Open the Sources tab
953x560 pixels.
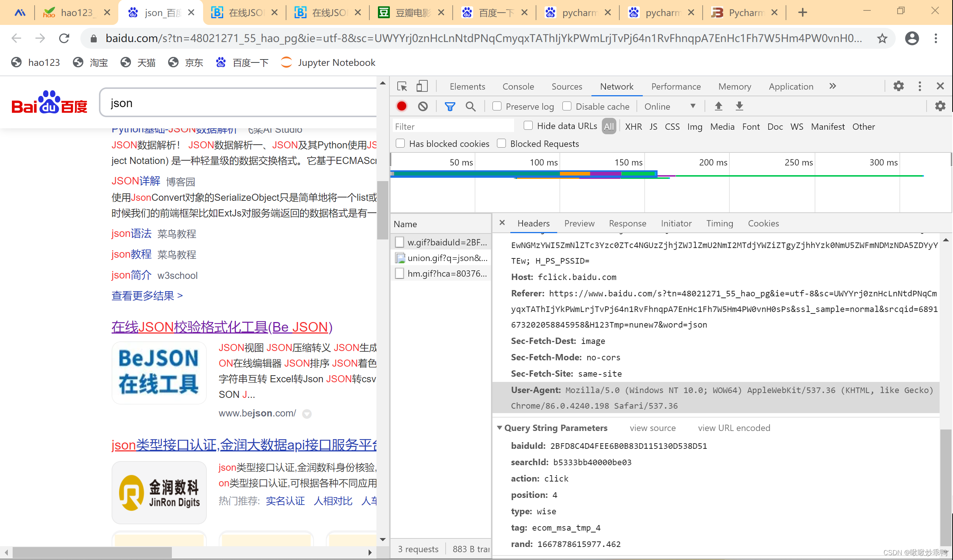coord(567,87)
